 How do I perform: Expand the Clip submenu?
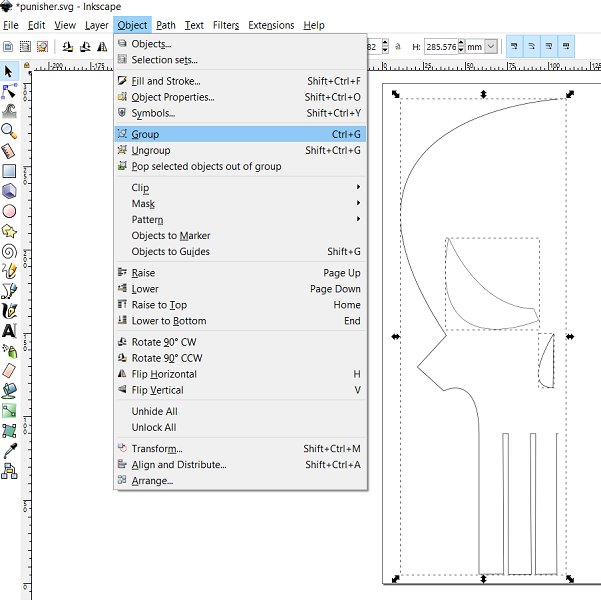tap(240, 187)
